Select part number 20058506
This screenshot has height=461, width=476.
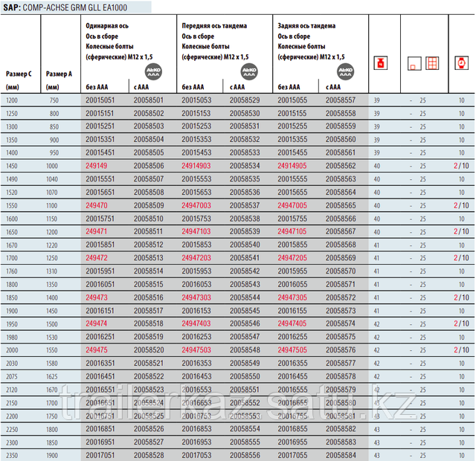click(149, 166)
